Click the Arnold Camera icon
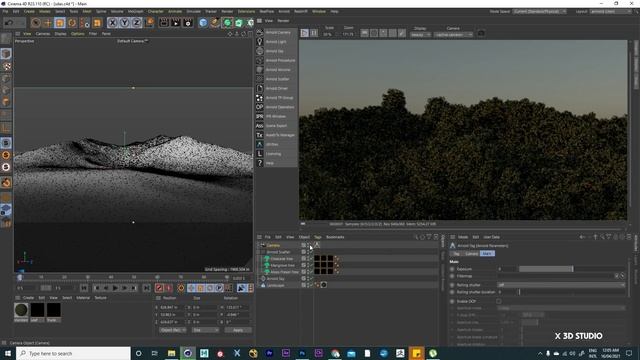Viewport: 640px width, 360px height. (260, 32)
